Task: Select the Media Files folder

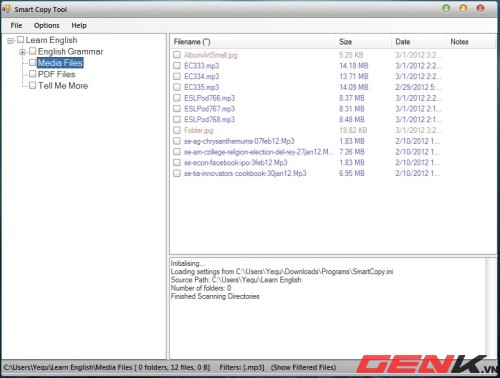Action: pos(60,63)
